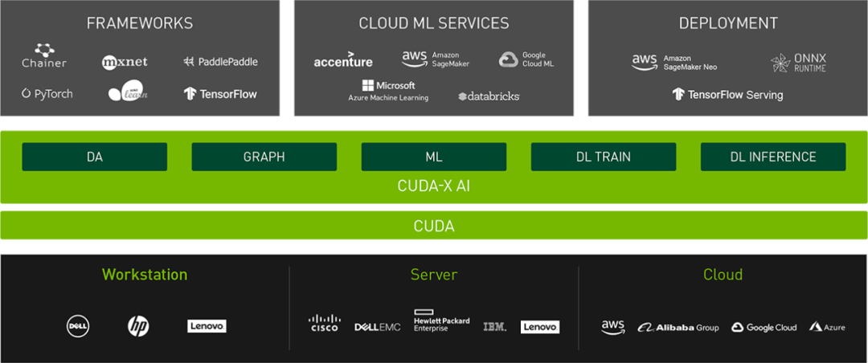
Task: Click the aws logo in the Cloud section
Action: 612,327
